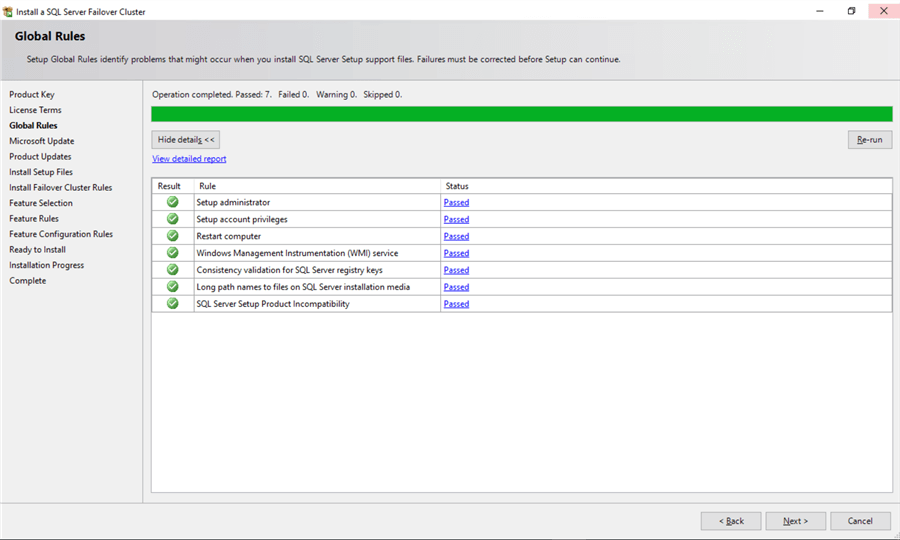Click the SQL Server installer icon in title bar
This screenshot has width=900, height=540.
click(7, 11)
